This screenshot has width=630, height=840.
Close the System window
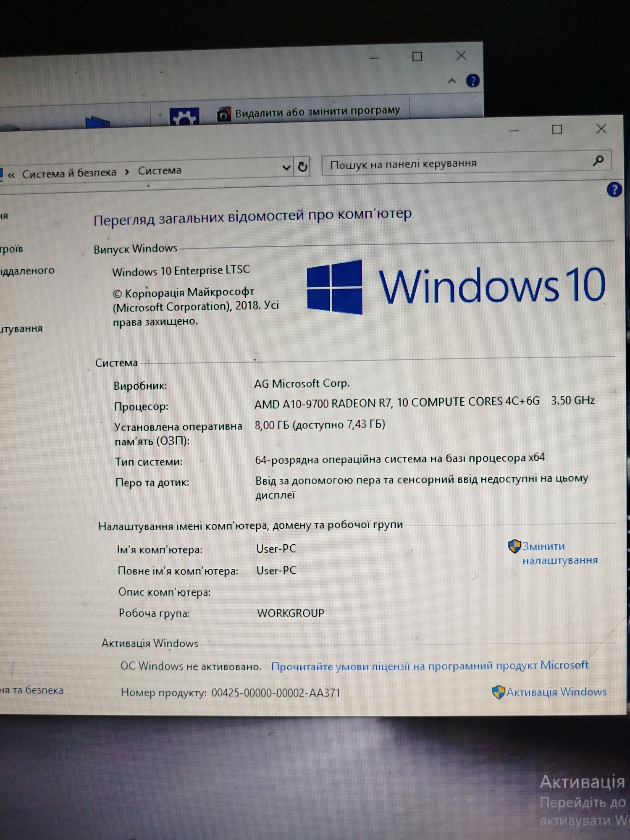(601, 129)
